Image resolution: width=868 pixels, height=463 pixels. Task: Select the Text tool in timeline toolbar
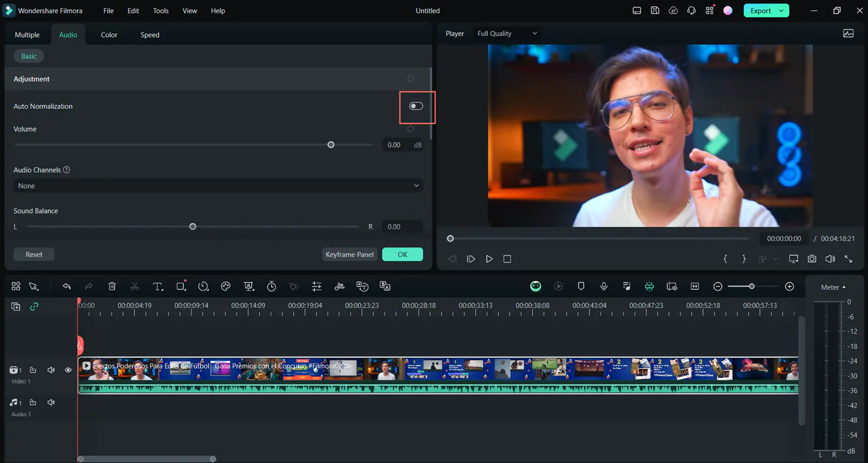(x=157, y=286)
